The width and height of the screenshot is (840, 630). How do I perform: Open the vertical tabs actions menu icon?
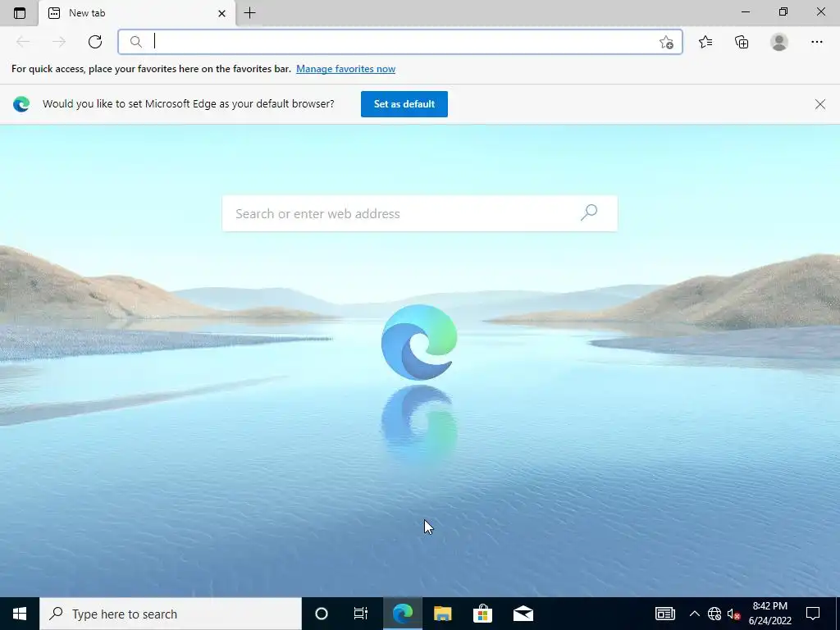click(20, 13)
